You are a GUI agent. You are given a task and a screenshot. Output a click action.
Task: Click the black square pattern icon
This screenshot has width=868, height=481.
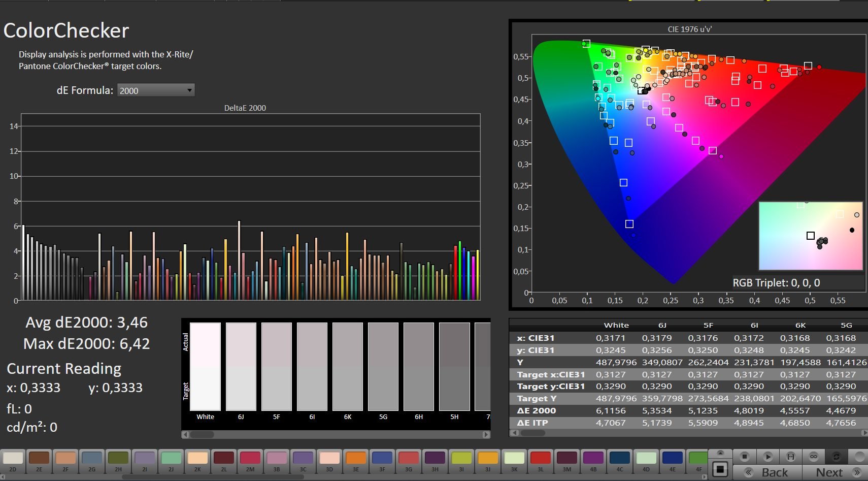click(720, 469)
